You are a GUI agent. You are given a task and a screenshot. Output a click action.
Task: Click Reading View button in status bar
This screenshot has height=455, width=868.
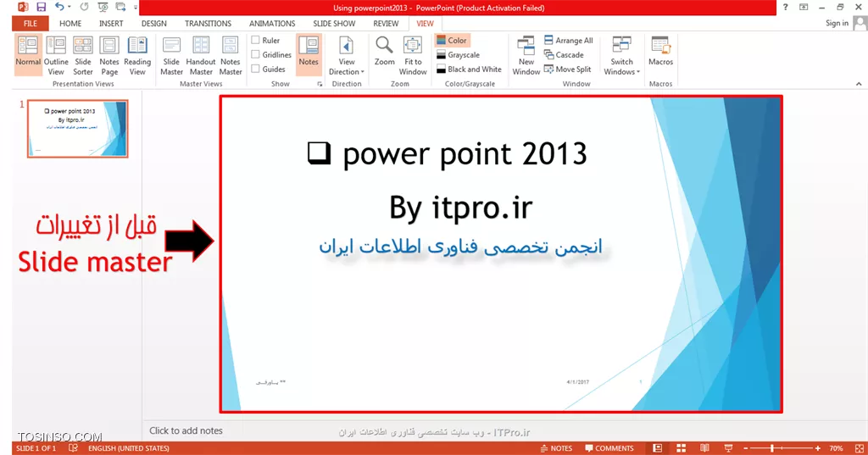click(704, 448)
